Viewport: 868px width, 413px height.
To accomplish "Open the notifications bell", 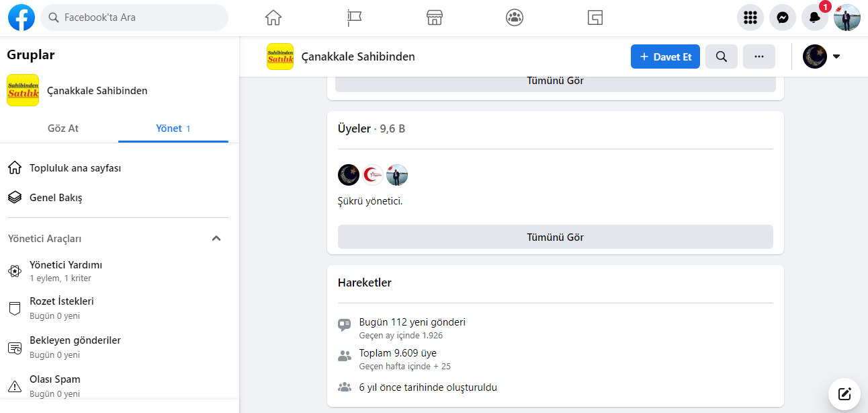I will [x=815, y=18].
